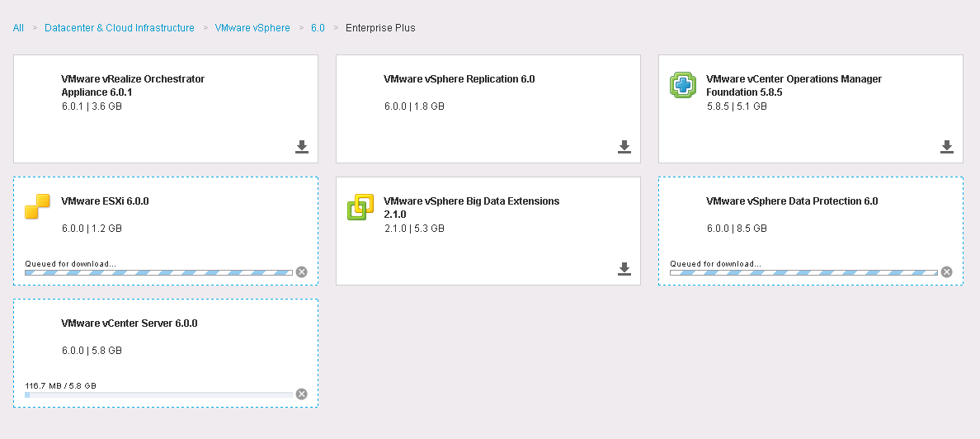Click ESXi queued download progress bar

(158, 272)
